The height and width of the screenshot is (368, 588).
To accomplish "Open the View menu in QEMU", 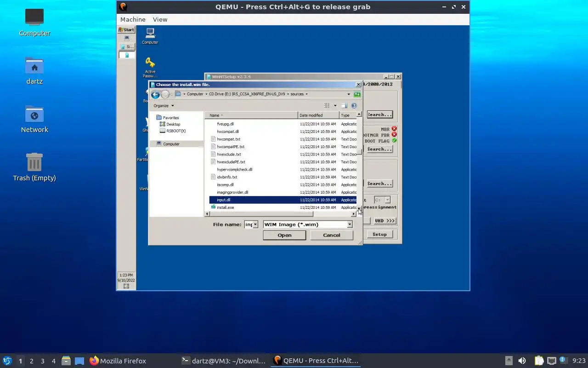I will pyautogui.click(x=160, y=19).
